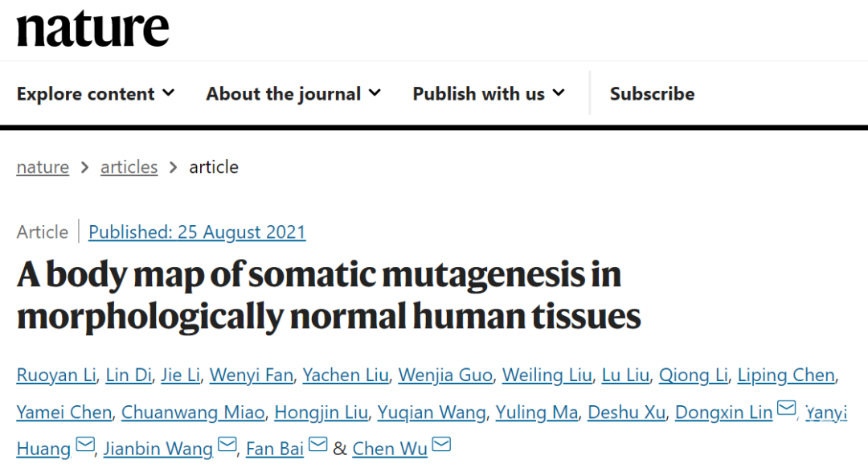Click chevron arrow after nature breadcrumb
The width and height of the screenshot is (868, 472).
click(84, 166)
